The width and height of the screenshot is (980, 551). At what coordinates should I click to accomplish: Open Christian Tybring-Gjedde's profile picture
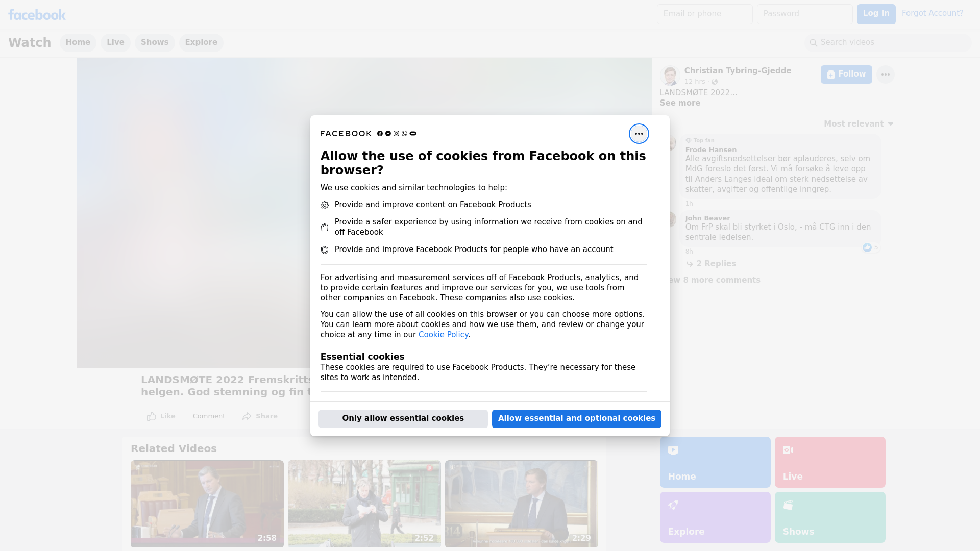670,75
